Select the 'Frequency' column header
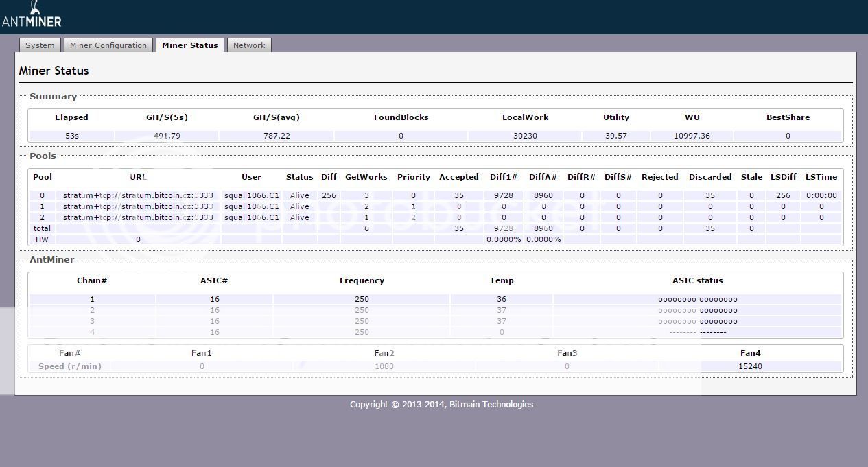Screen dimensions: 868x467 click(362, 280)
